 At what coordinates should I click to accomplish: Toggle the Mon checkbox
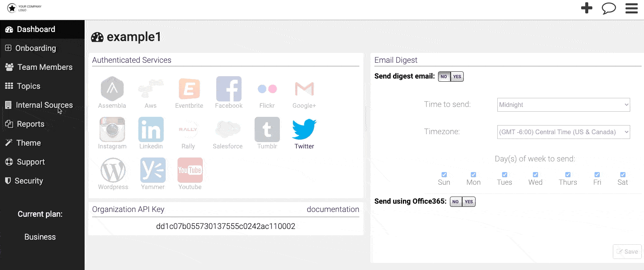[473, 174]
